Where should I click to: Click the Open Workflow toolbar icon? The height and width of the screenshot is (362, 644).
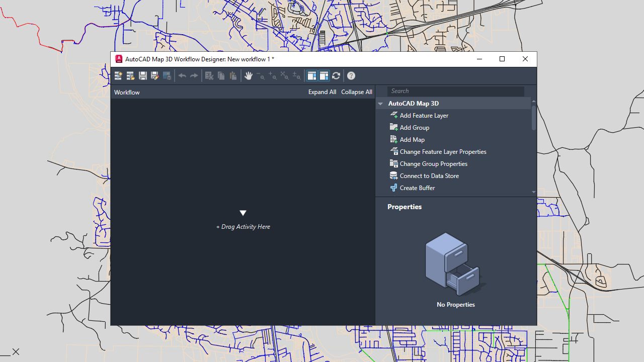tap(130, 76)
